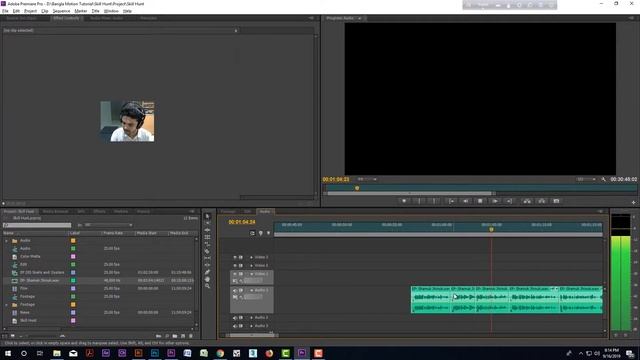The image size is (640, 360).
Task: Select the Rate Stretch tool
Action: pos(207,244)
